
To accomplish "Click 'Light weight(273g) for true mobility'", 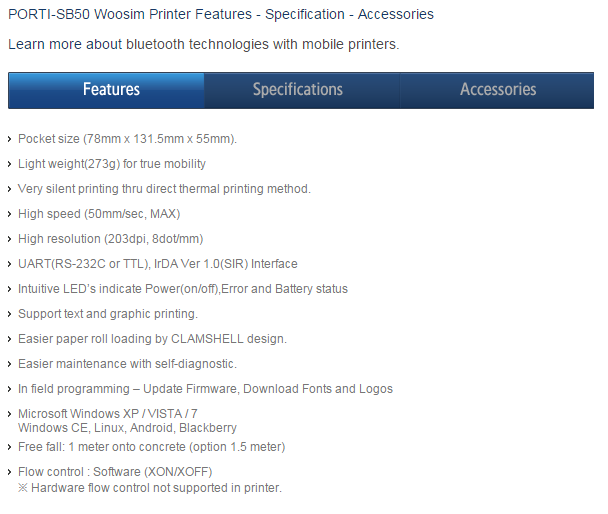I will (x=112, y=164).
